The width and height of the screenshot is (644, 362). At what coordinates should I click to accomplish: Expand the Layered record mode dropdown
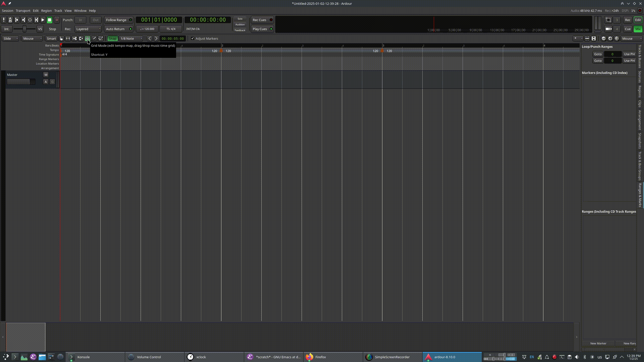click(x=88, y=29)
